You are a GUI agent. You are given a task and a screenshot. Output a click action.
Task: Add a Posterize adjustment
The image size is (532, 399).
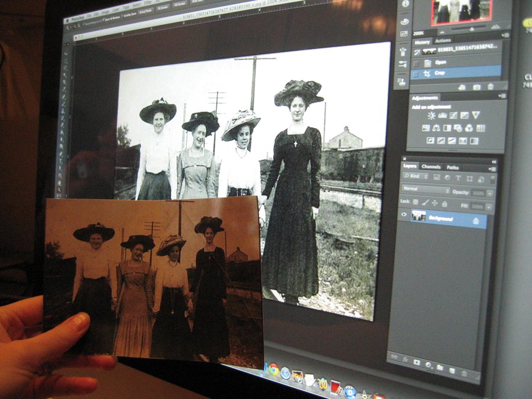(441, 141)
